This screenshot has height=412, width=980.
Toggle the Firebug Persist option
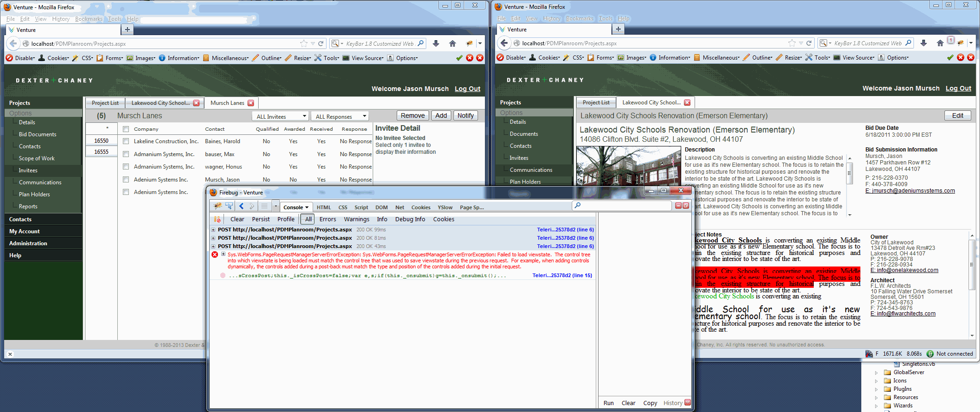coord(261,219)
